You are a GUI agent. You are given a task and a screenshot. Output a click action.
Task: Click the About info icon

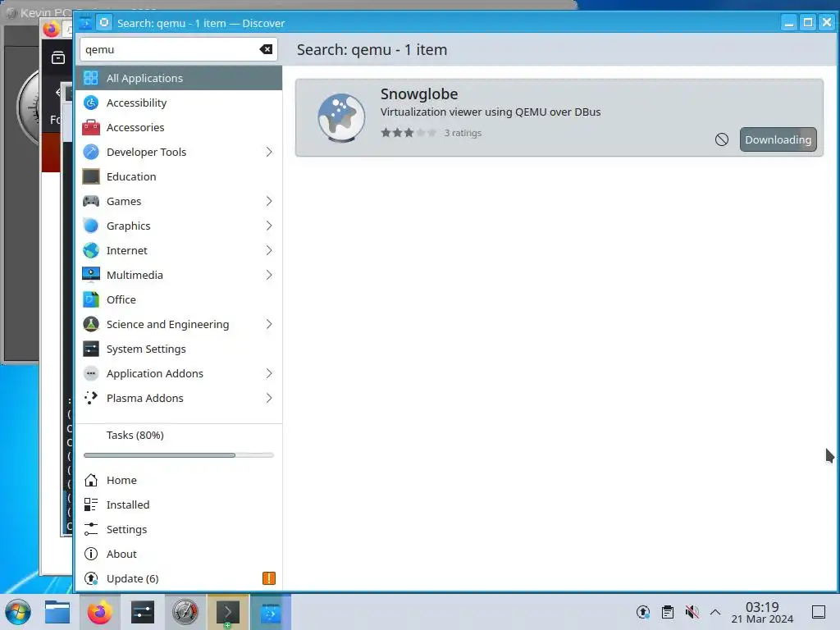[91, 554]
